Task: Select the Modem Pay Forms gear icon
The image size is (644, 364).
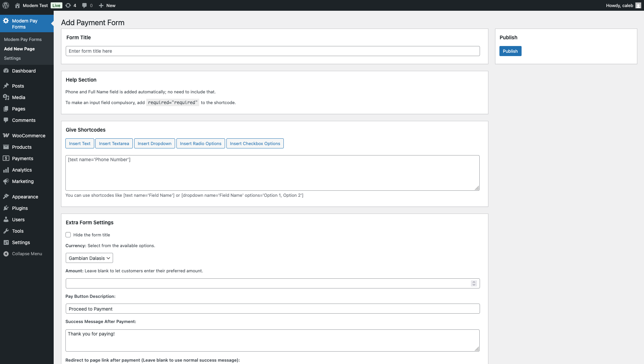Action: click(6, 21)
